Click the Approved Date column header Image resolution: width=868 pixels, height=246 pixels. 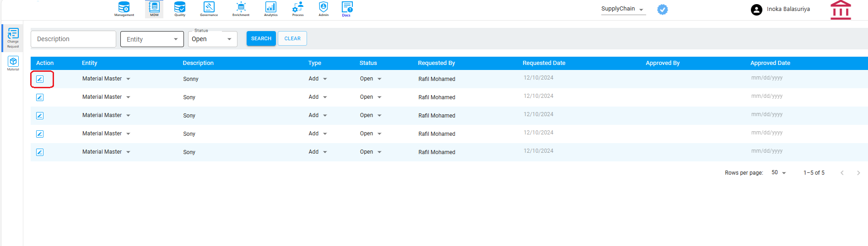click(x=770, y=63)
